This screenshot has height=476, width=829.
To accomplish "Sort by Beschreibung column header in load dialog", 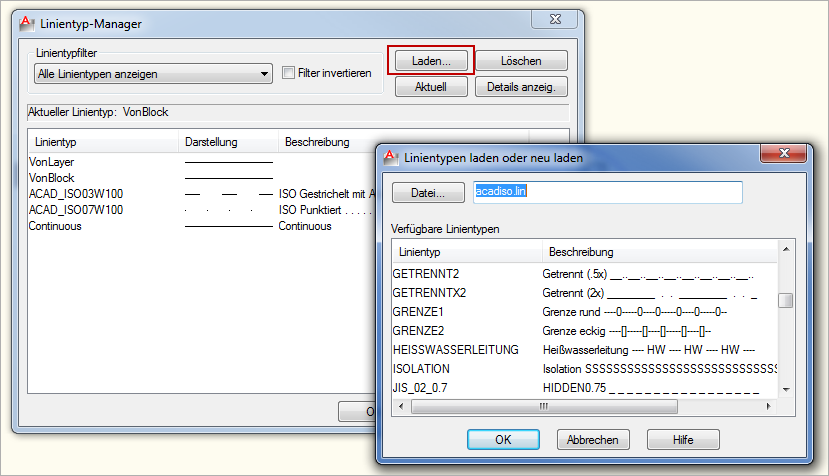I will tap(582, 252).
